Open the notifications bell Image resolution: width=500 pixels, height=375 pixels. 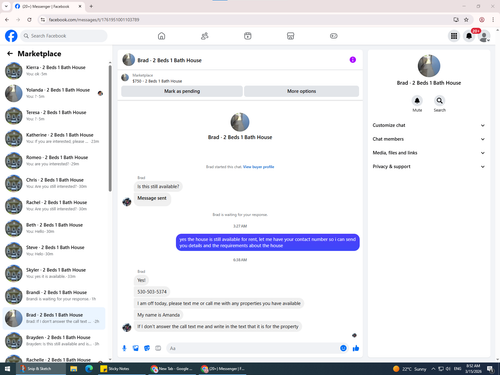tap(469, 36)
